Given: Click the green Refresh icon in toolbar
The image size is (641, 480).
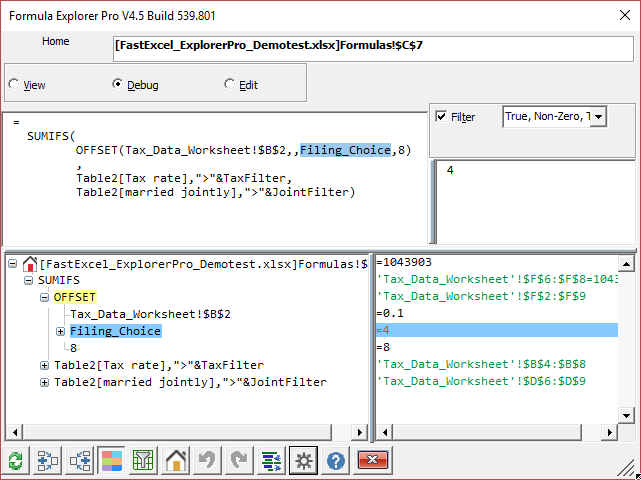Looking at the screenshot, I should (16, 461).
